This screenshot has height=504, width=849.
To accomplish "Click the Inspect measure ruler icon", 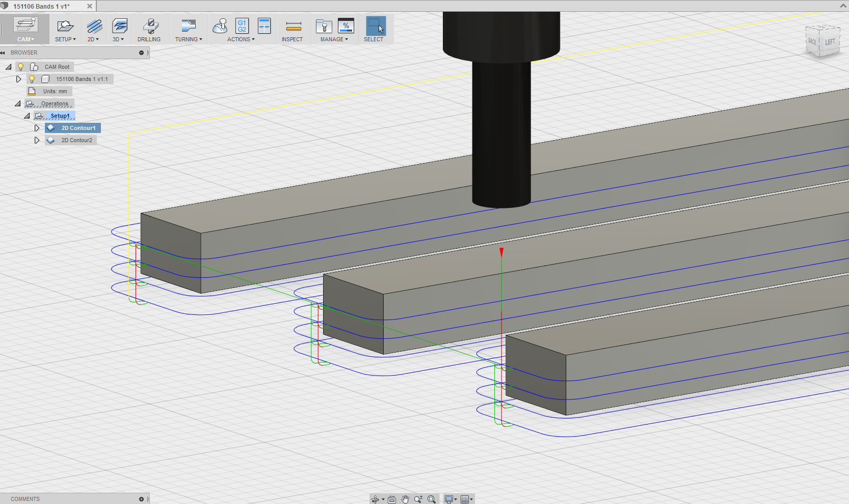I will tap(293, 26).
